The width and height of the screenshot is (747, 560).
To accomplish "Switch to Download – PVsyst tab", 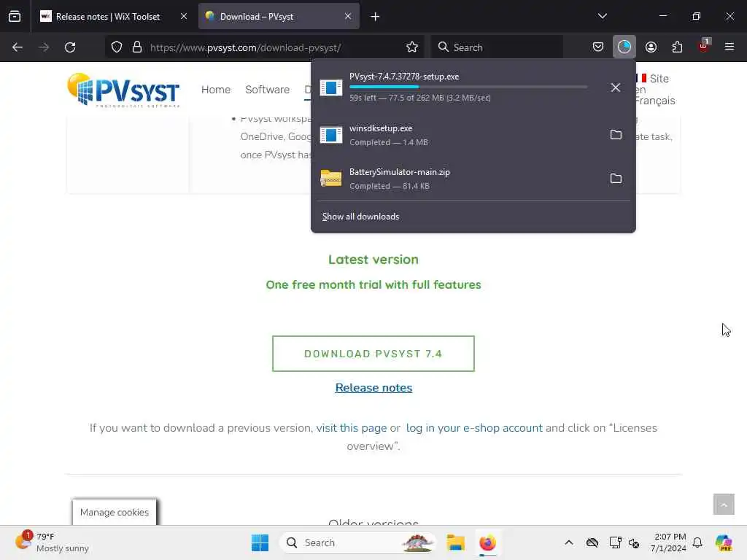I will click(279, 17).
